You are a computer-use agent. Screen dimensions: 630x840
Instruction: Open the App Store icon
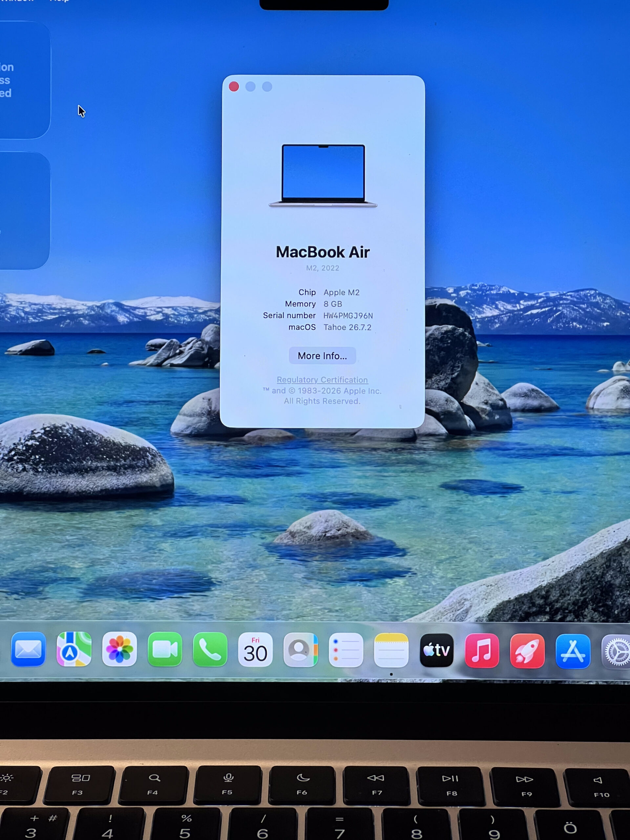point(573,651)
